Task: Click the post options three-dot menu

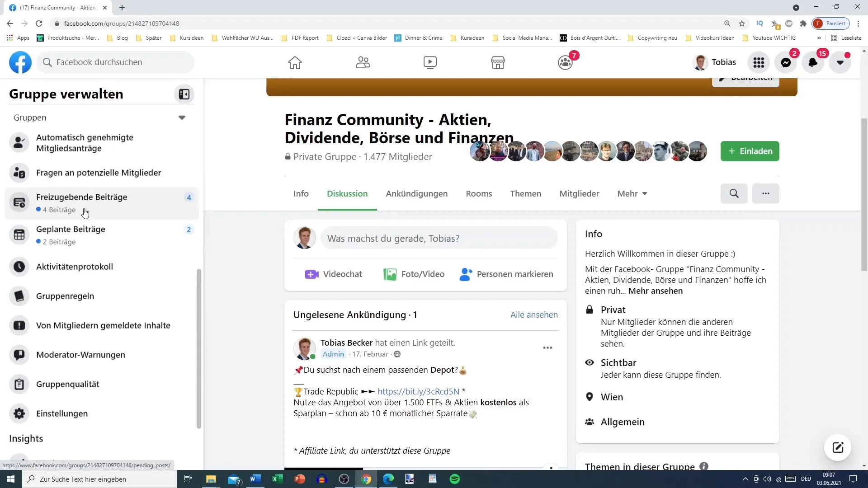Action: click(x=548, y=348)
